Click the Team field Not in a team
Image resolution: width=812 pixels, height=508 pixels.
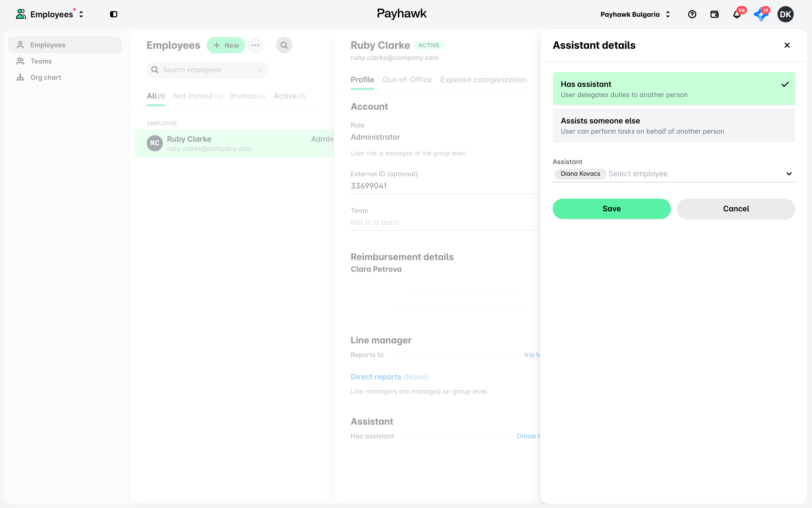(445, 223)
